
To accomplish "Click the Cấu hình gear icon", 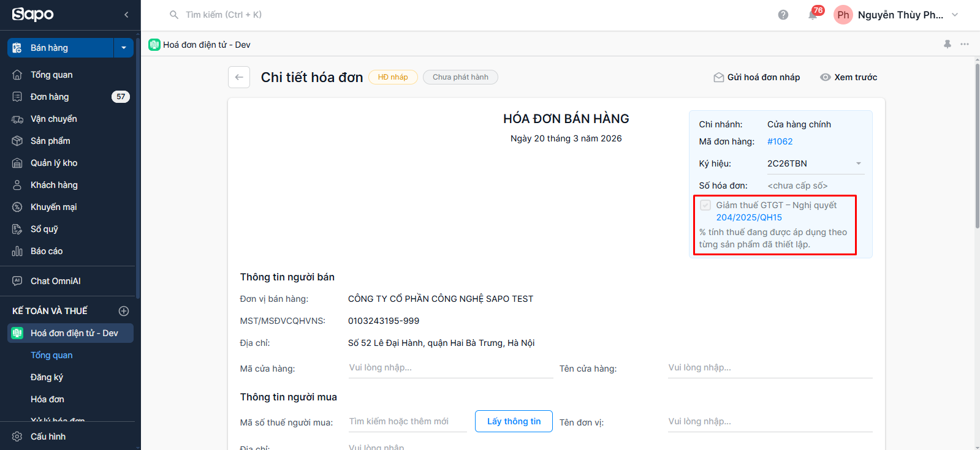I will 17,437.
